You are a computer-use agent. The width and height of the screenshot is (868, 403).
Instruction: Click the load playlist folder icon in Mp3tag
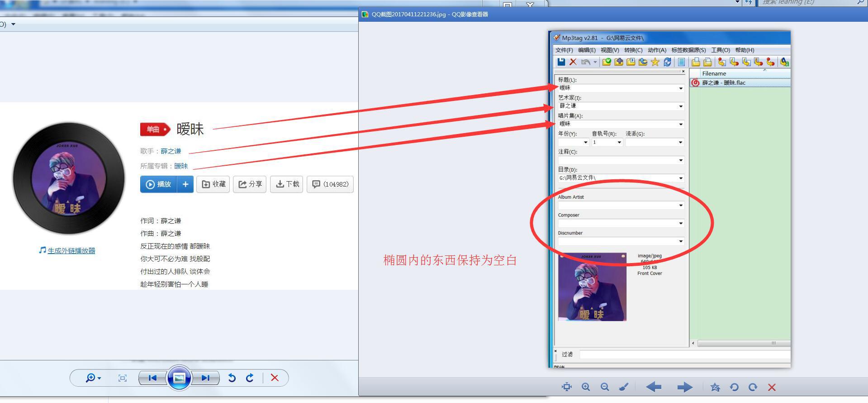pos(631,62)
